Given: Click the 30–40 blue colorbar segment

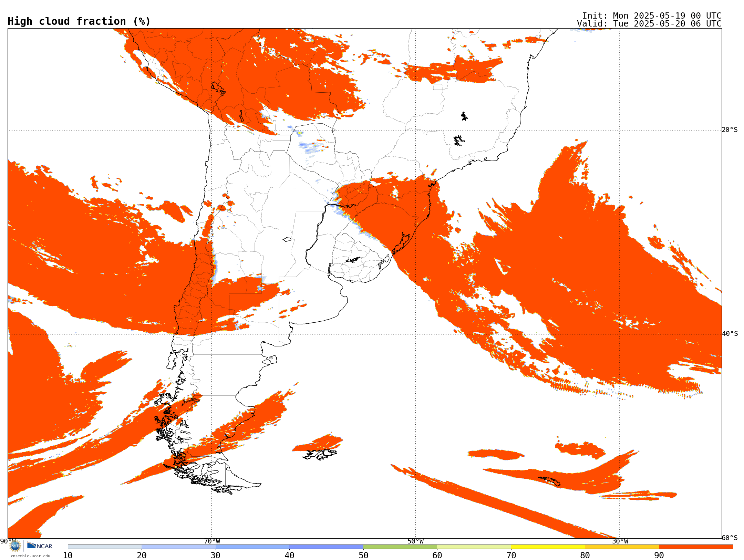Looking at the screenshot, I should [x=252, y=547].
